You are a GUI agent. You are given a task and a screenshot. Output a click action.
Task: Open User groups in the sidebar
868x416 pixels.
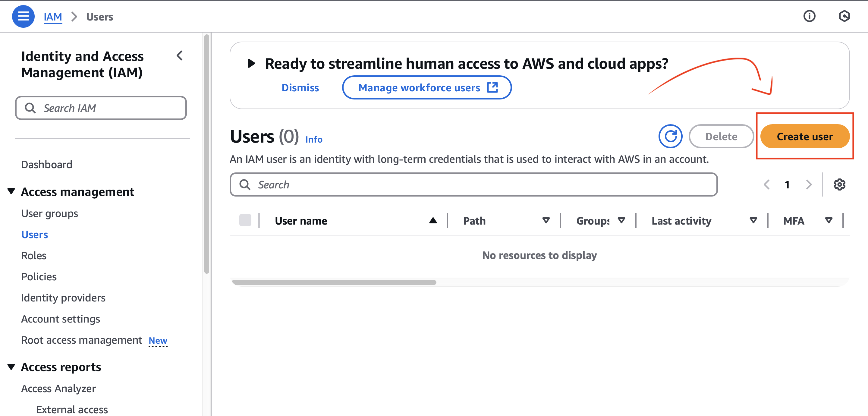tap(49, 213)
